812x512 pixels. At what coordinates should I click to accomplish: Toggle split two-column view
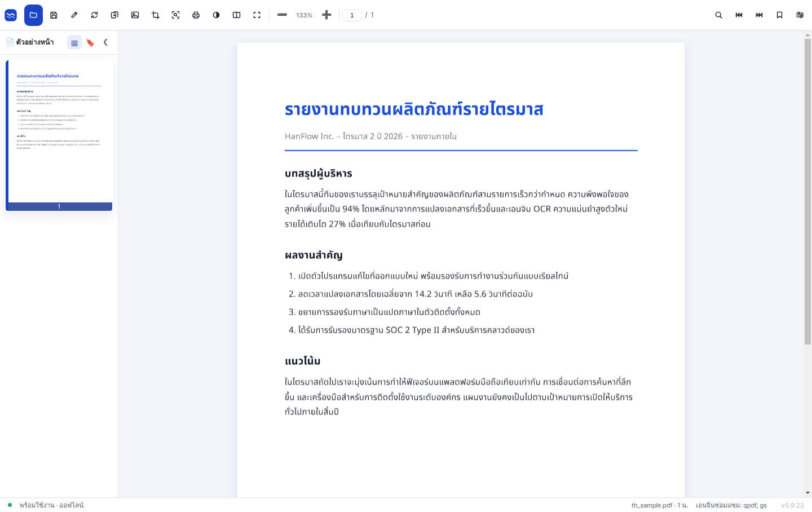236,15
